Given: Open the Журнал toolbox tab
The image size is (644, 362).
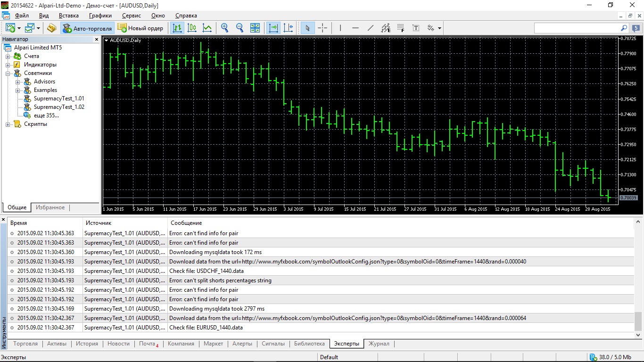Looking at the screenshot, I should 379,344.
